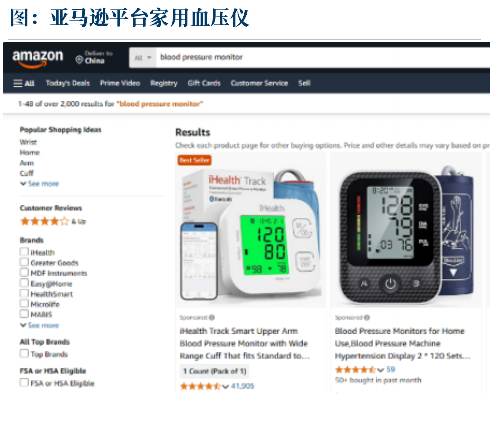Click the Sponsored info icon under second product
This screenshot has width=500, height=424.
pyautogui.click(x=367, y=317)
